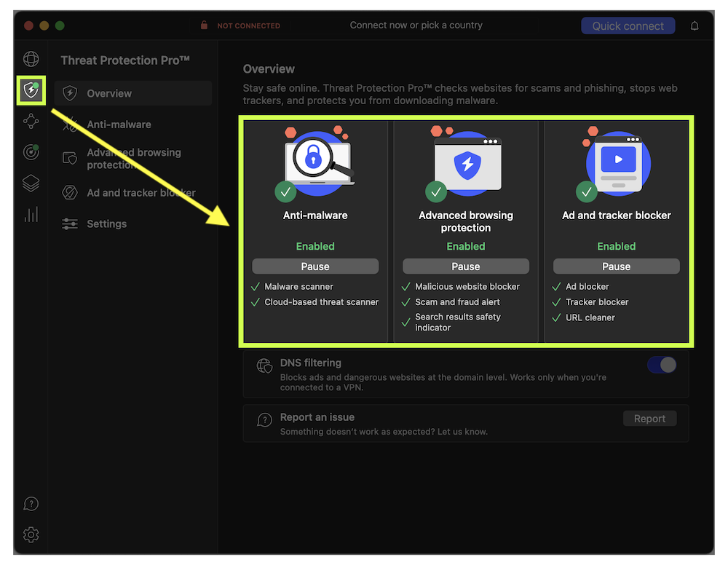Click the blocked circle icon beside Ad blocker
The image size is (728, 565).
click(70, 192)
